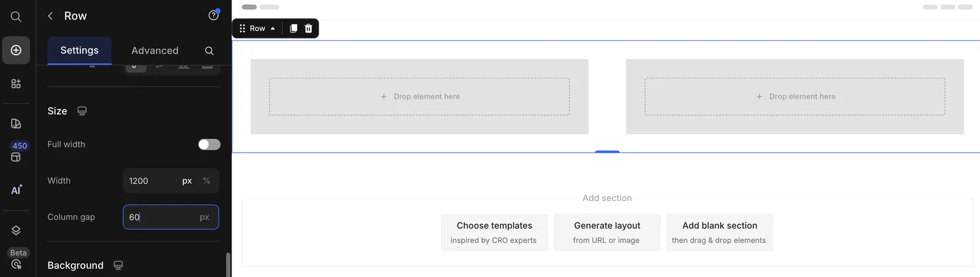Open the help question mark icon
Viewport: 980px width, 277px height.
pyautogui.click(x=213, y=15)
